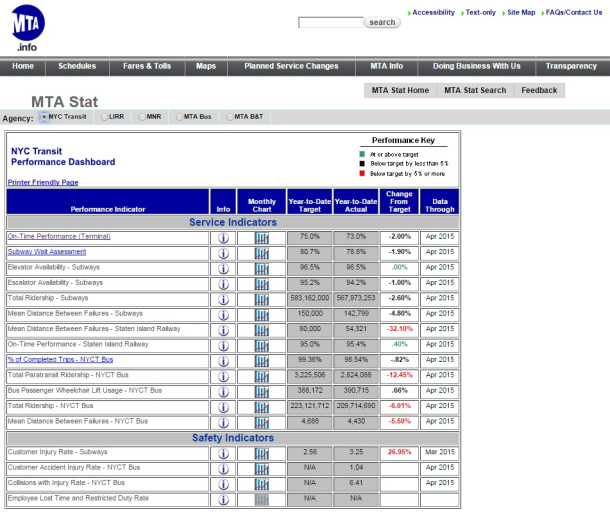Click the Change From Target column header
Screen dimensions: 610x512
coord(400,202)
